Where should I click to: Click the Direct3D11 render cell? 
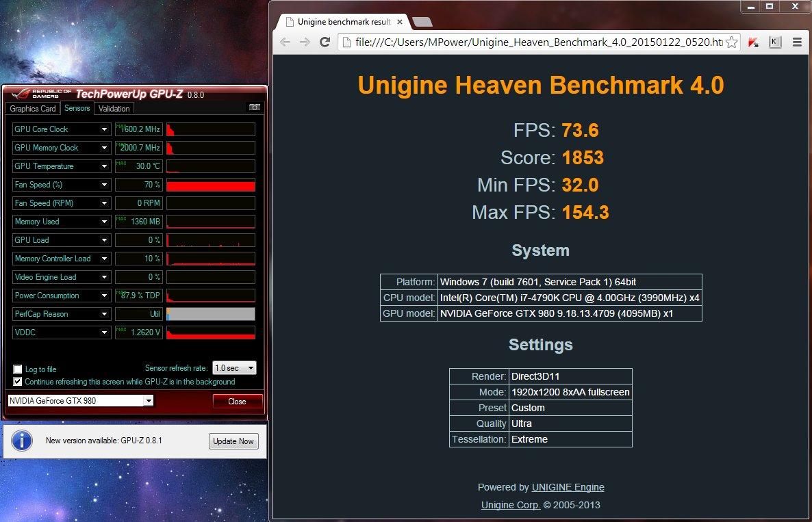[x=570, y=376]
